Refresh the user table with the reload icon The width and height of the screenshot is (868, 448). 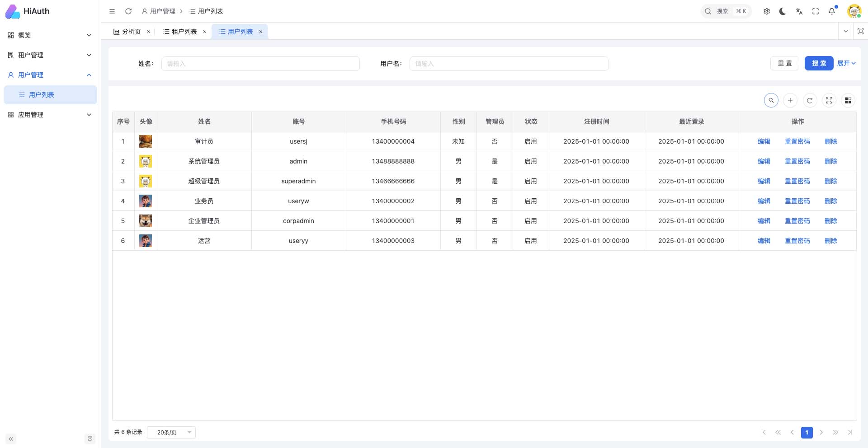(x=810, y=100)
